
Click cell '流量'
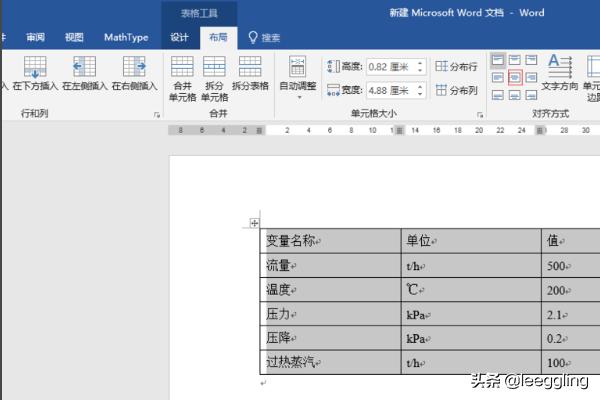click(x=331, y=265)
